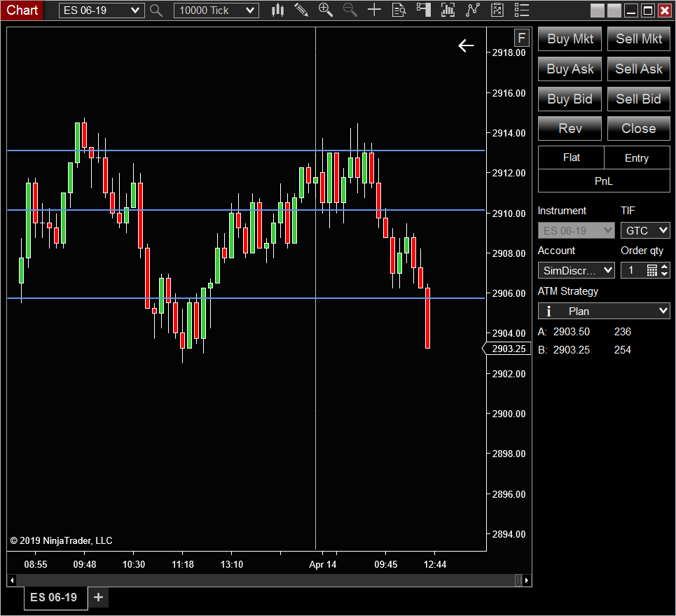This screenshot has height=616, width=676.
Task: Click the 08:55 time axis label
Action: 35,564
